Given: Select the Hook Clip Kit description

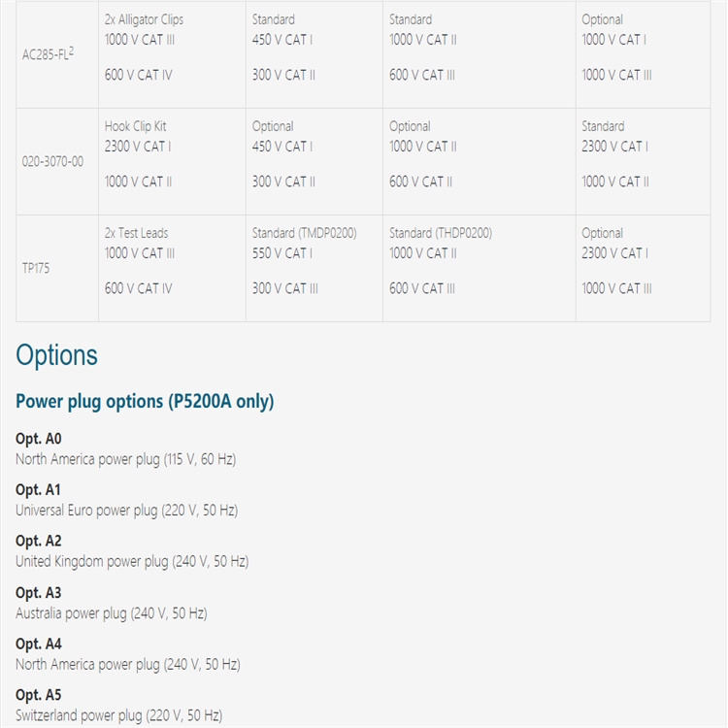Looking at the screenshot, I should (x=136, y=126).
